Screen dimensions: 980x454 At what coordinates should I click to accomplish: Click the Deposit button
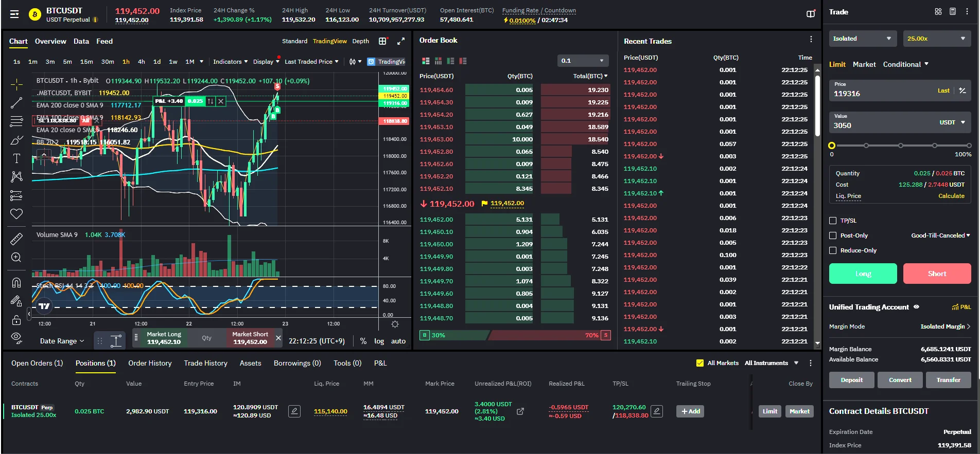coord(852,380)
